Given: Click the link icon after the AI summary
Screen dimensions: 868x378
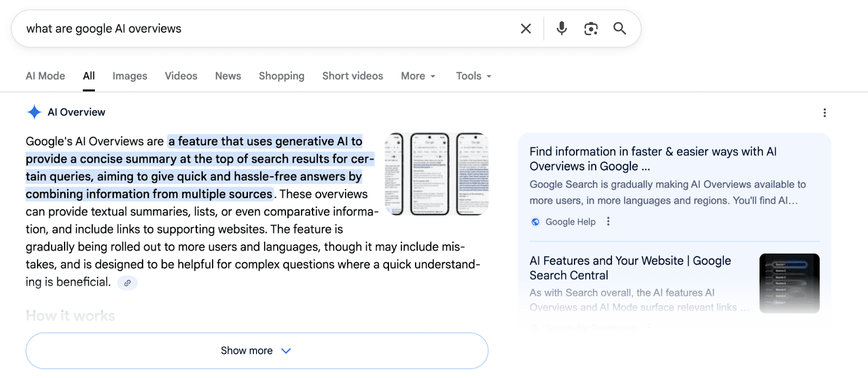Looking at the screenshot, I should pos(127,283).
